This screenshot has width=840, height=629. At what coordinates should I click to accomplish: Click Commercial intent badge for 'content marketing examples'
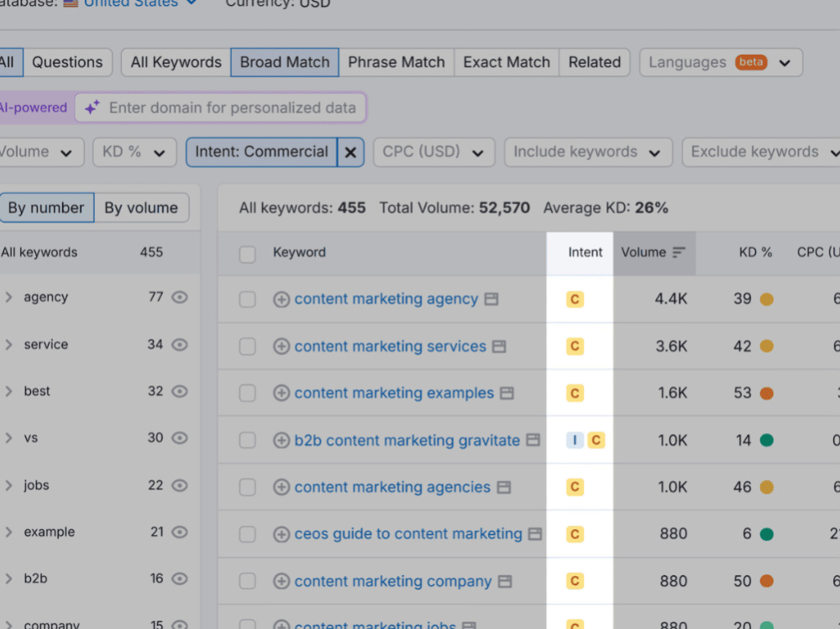click(x=575, y=393)
